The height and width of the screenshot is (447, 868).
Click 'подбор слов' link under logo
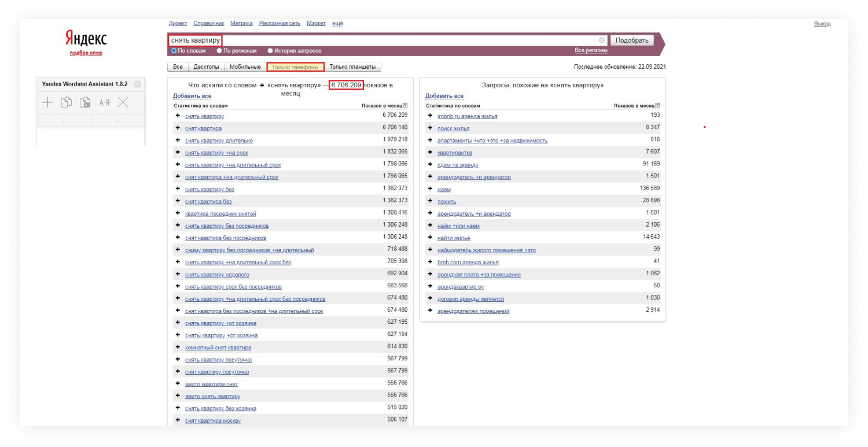[86, 53]
